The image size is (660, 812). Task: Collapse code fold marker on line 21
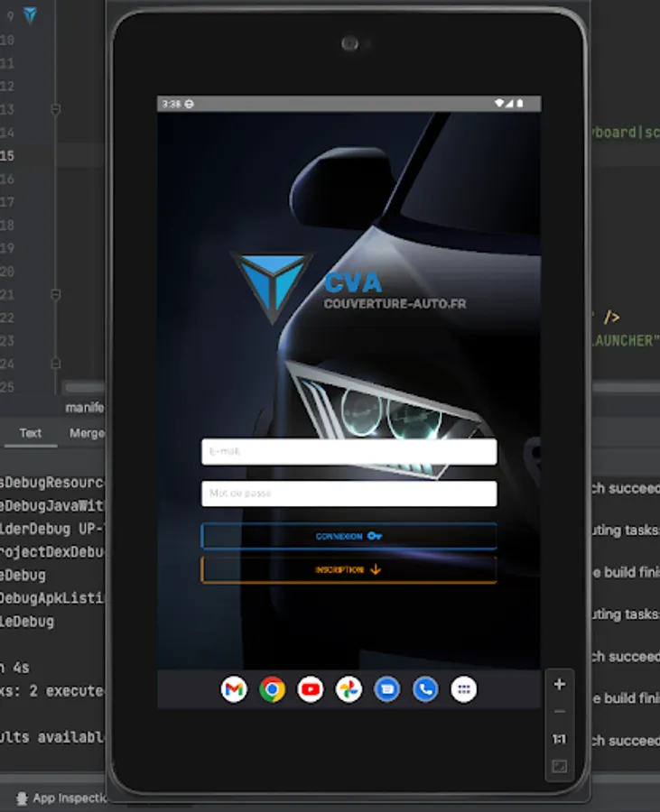(55, 294)
